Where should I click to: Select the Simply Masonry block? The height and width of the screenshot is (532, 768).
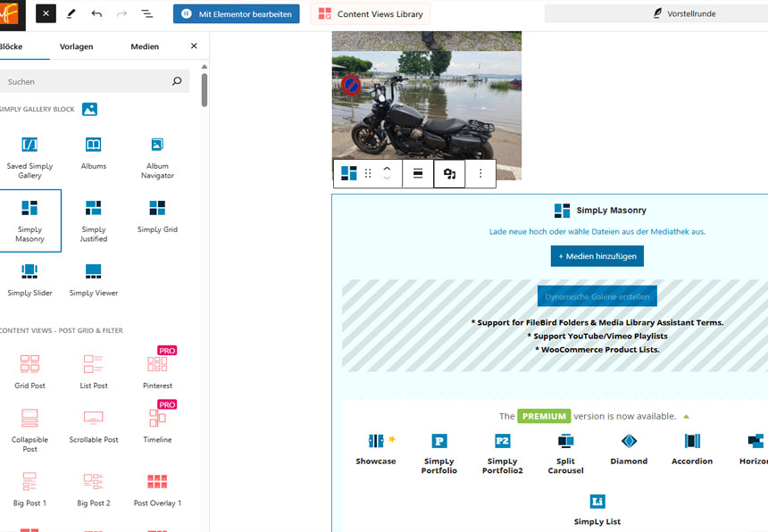(29, 220)
